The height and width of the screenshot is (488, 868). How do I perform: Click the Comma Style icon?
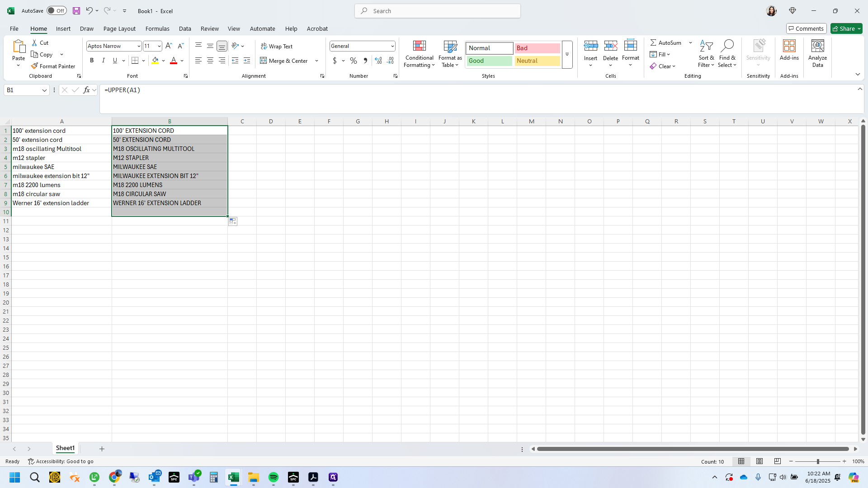coord(365,61)
